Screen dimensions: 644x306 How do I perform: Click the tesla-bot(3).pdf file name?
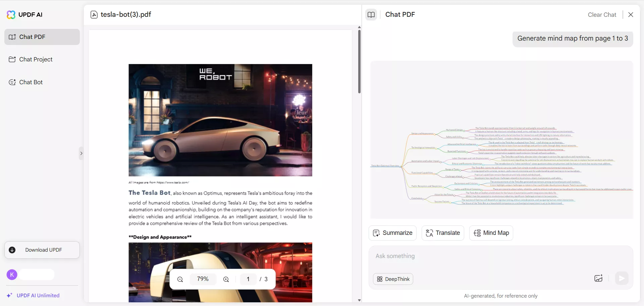point(126,14)
